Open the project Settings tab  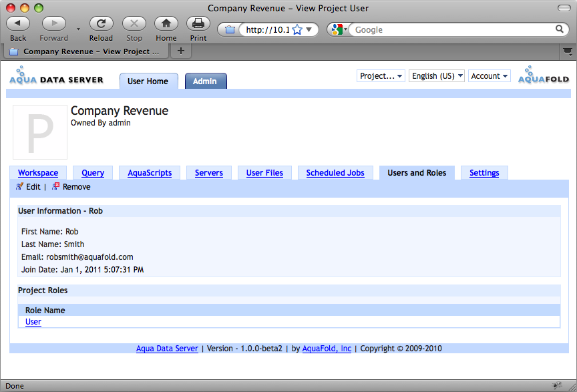pos(484,173)
